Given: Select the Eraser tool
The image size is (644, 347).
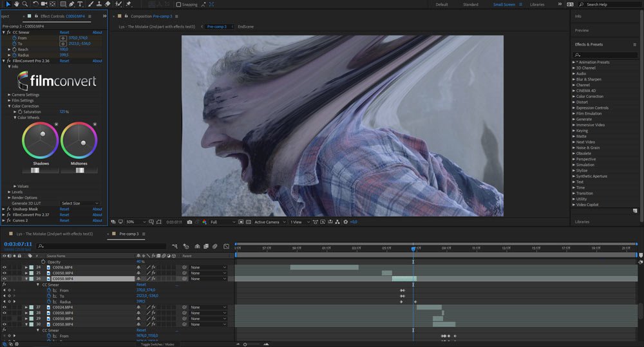Looking at the screenshot, I should (108, 5).
